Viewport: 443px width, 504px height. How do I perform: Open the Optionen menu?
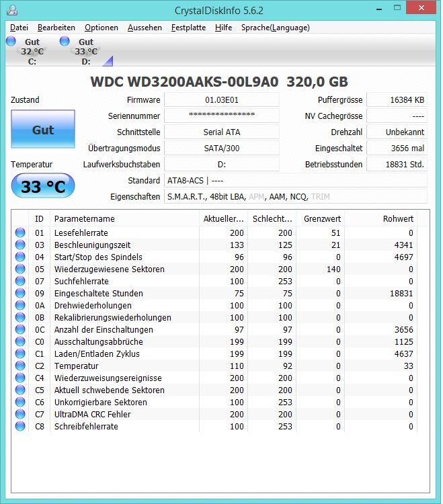pyautogui.click(x=102, y=28)
